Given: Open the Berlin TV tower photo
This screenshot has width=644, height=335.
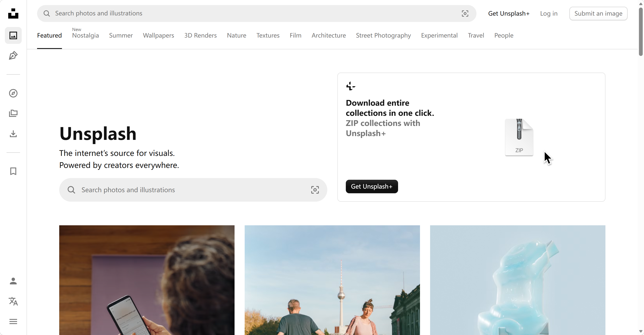Looking at the screenshot, I should 332,280.
